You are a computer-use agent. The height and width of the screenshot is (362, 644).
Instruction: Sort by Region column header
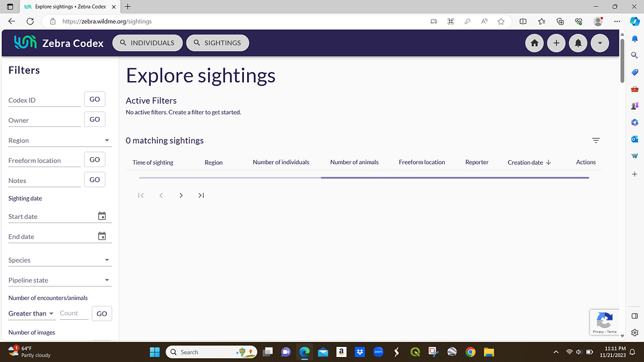click(x=214, y=163)
